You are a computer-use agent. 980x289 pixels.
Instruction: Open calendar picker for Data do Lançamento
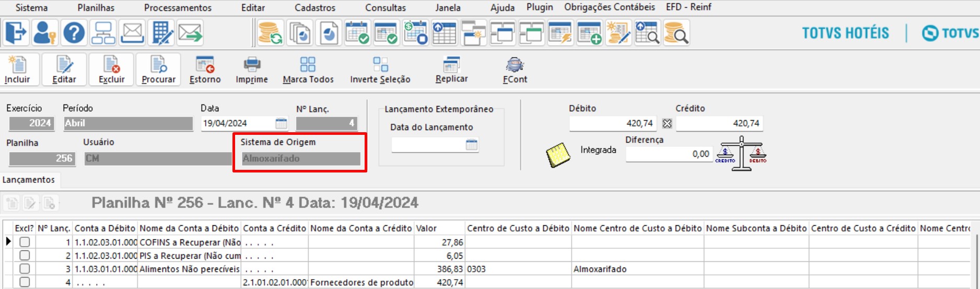pos(472,145)
